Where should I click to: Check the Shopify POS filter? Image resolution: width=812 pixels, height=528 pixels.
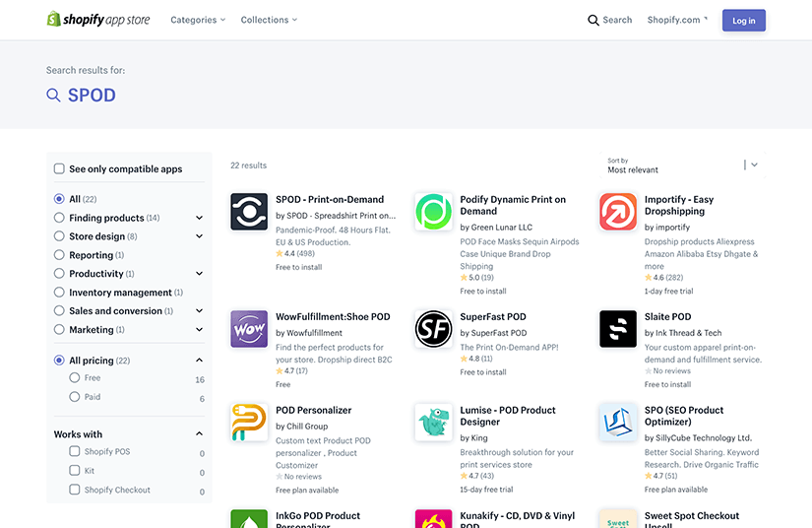(x=75, y=452)
